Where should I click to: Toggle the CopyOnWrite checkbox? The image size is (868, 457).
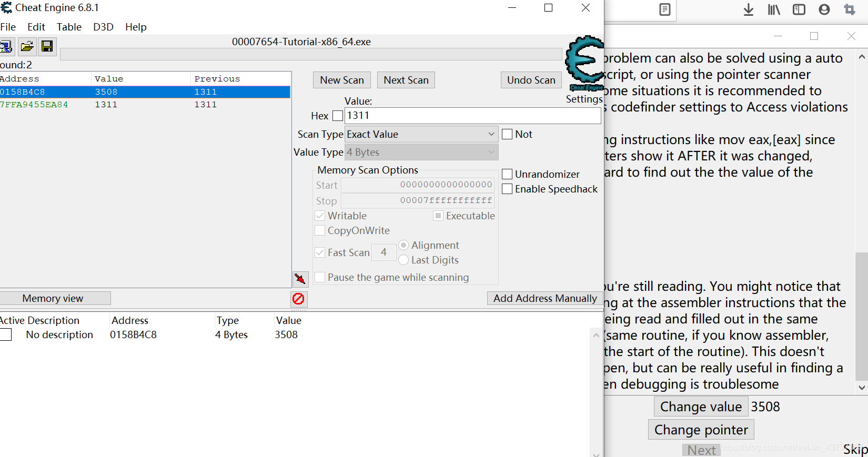pos(320,230)
